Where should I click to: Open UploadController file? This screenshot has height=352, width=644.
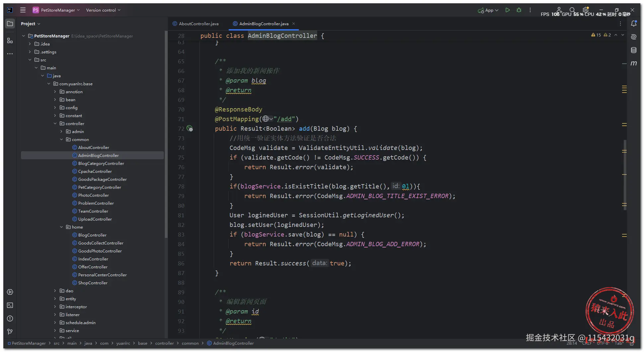95,219
